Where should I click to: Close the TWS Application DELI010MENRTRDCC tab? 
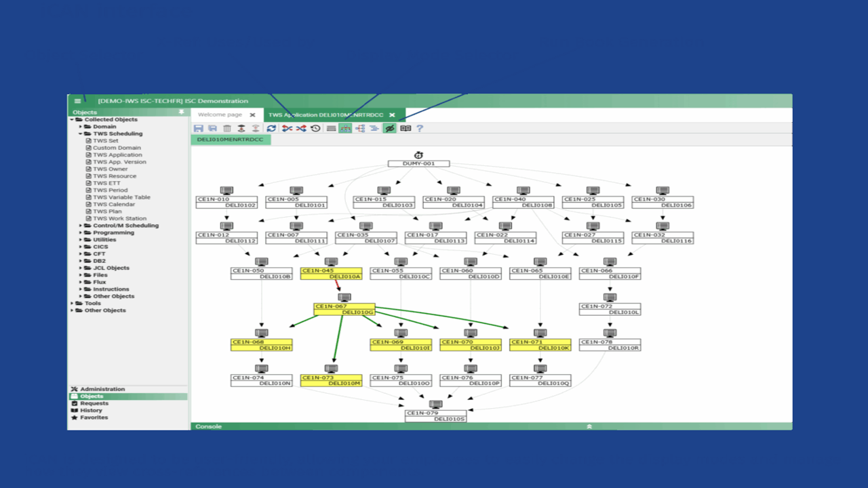click(392, 115)
